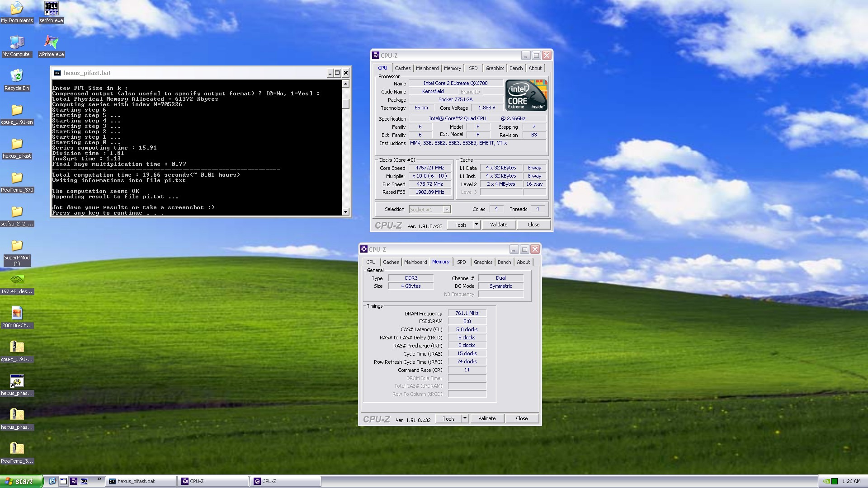Click console scrollbar down arrow
The image size is (868, 488).
pyautogui.click(x=345, y=211)
